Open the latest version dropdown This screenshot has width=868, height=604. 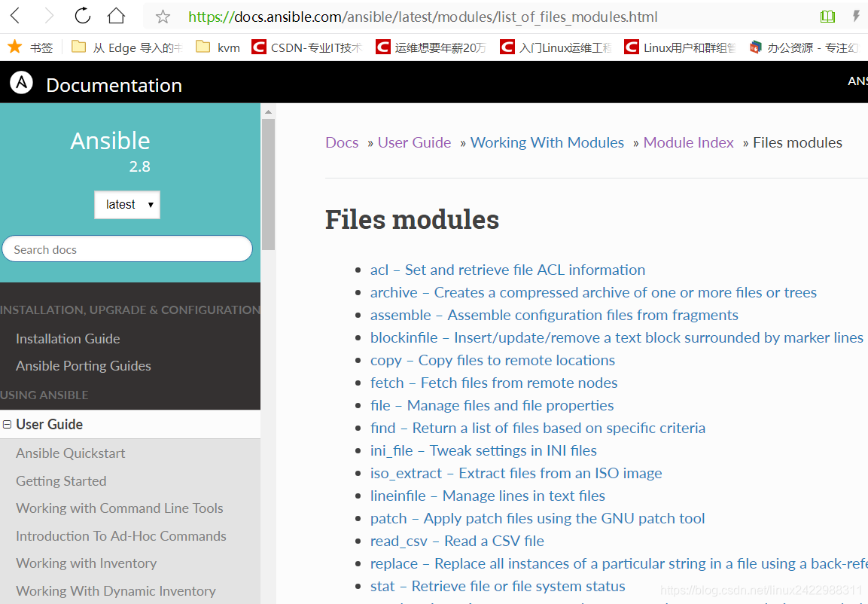pyautogui.click(x=126, y=205)
